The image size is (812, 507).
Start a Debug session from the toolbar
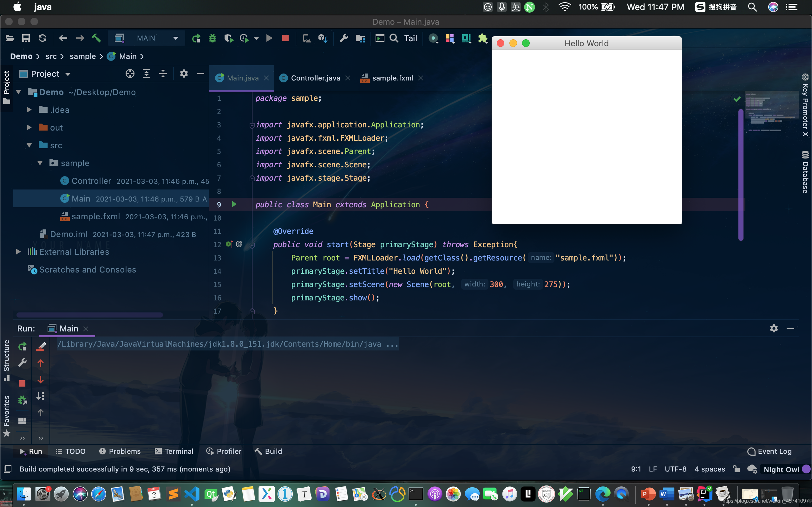click(213, 38)
